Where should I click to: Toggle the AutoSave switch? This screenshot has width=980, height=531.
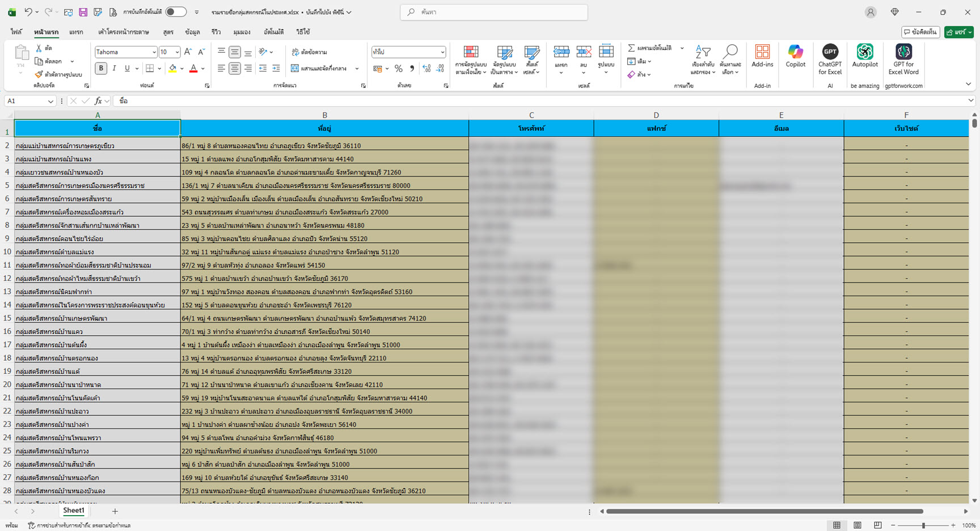point(176,12)
